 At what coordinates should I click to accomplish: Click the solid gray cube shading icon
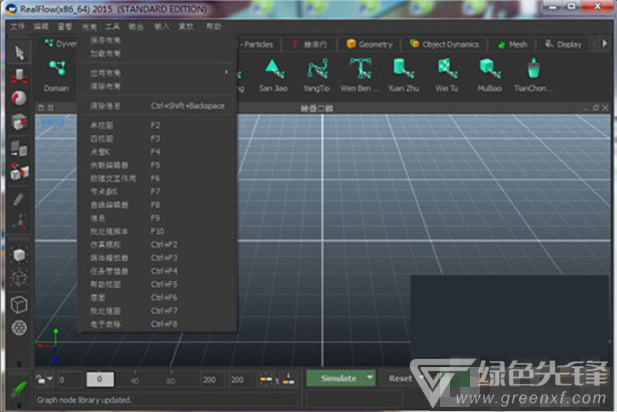(x=19, y=255)
